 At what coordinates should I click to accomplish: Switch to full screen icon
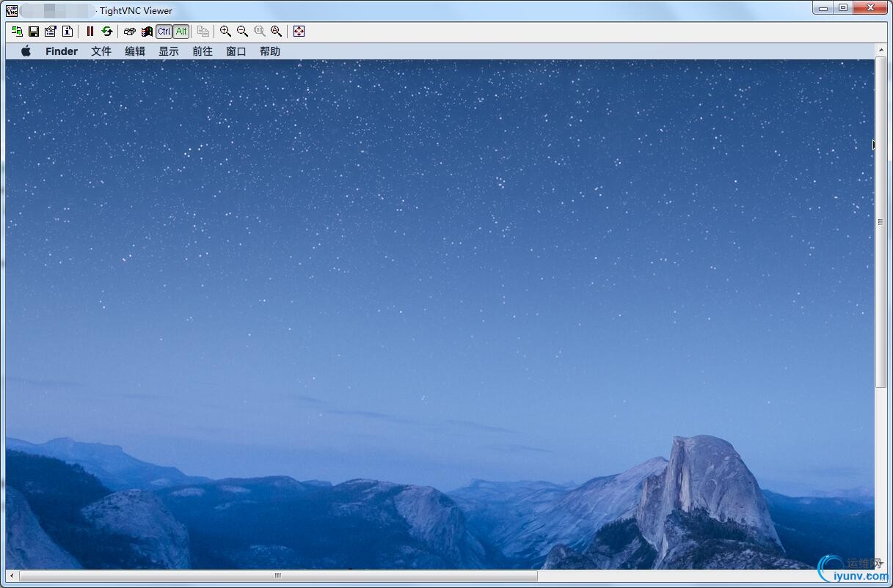[x=299, y=32]
